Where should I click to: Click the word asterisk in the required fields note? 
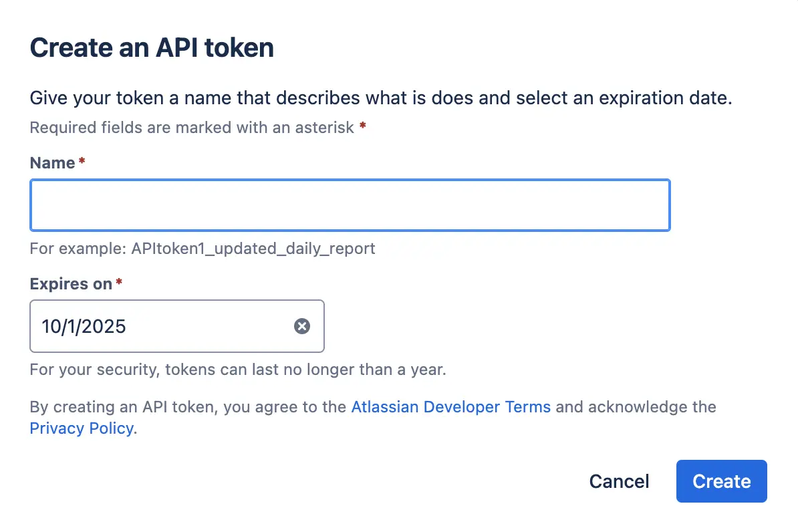point(324,127)
